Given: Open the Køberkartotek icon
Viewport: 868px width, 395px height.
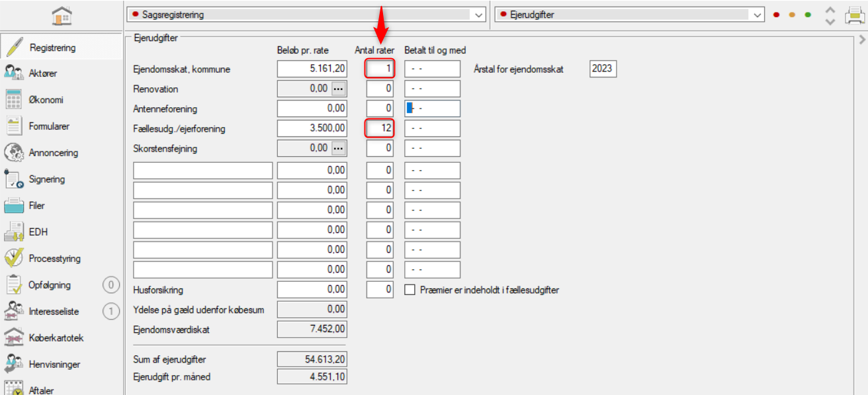Looking at the screenshot, I should pyautogui.click(x=14, y=338).
